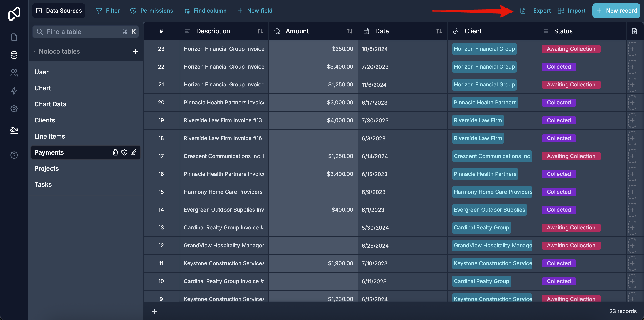The width and height of the screenshot is (644, 320).
Task: Click the Noloco logo
Action: coord(14,13)
